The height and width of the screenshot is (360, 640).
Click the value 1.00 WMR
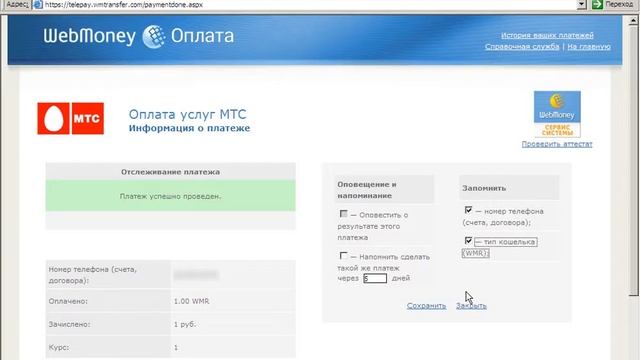[x=191, y=301]
